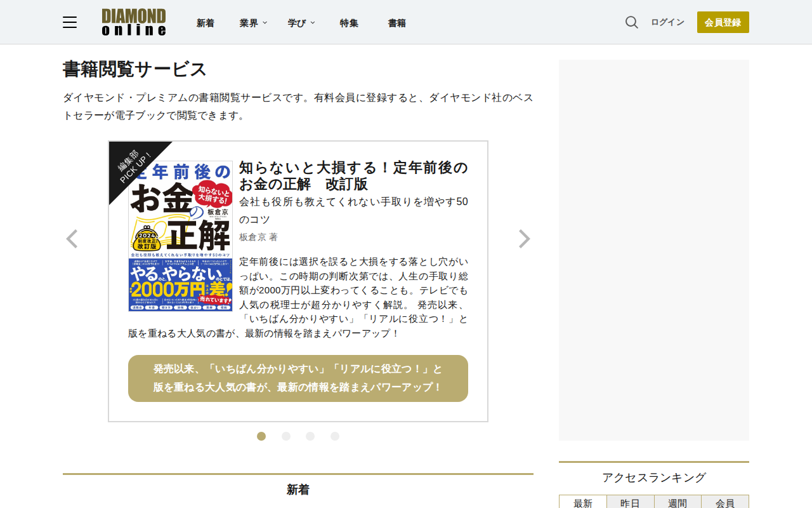Screen dimensions: 812x508
Task: Click the gold promo banner 発売以来
Action: click(x=298, y=378)
